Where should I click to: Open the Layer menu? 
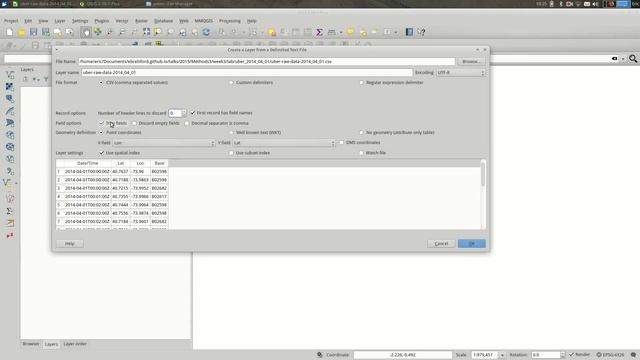pos(60,21)
